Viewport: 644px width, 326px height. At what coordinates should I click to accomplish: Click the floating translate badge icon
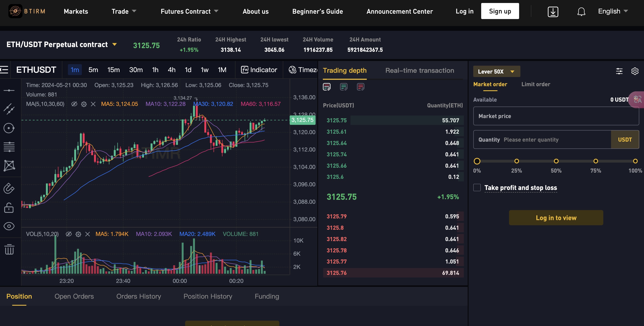[637, 99]
